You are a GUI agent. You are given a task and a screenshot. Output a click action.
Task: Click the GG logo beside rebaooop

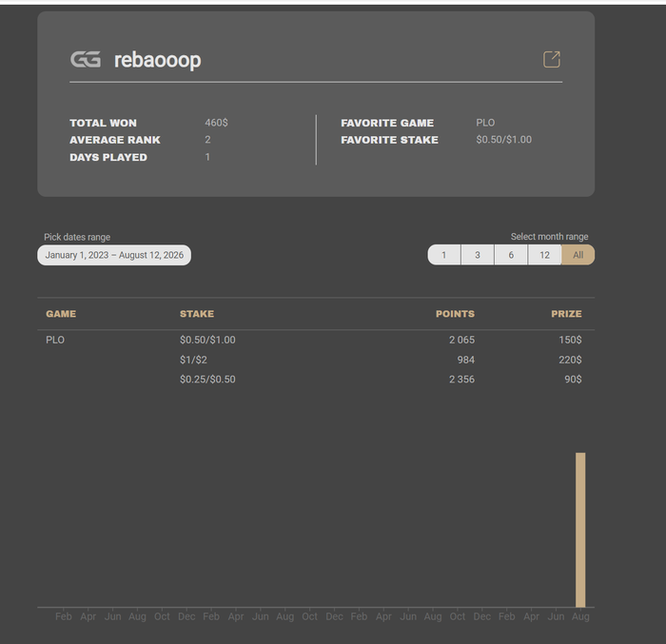[86, 60]
